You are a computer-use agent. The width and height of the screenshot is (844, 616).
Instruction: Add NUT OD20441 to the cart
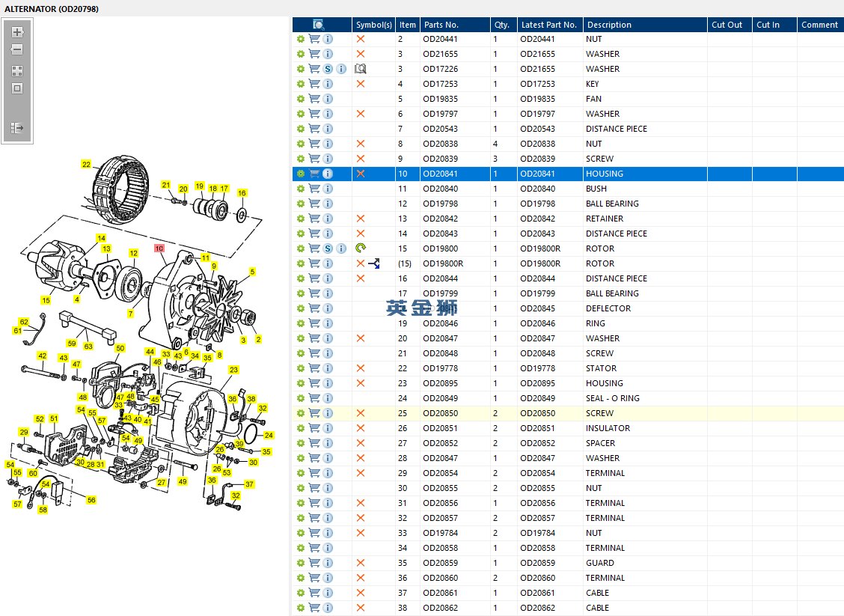point(314,39)
